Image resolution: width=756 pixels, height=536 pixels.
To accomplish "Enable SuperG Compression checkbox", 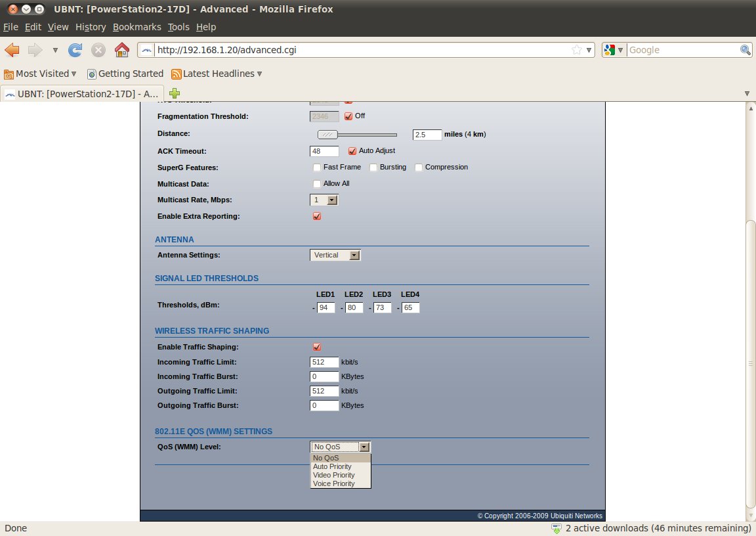I will point(419,167).
